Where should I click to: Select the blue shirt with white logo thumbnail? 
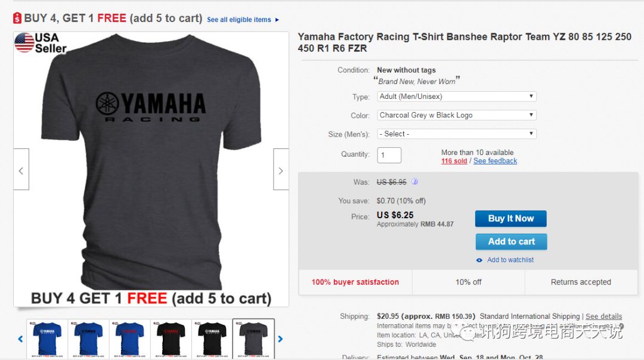pos(47,338)
